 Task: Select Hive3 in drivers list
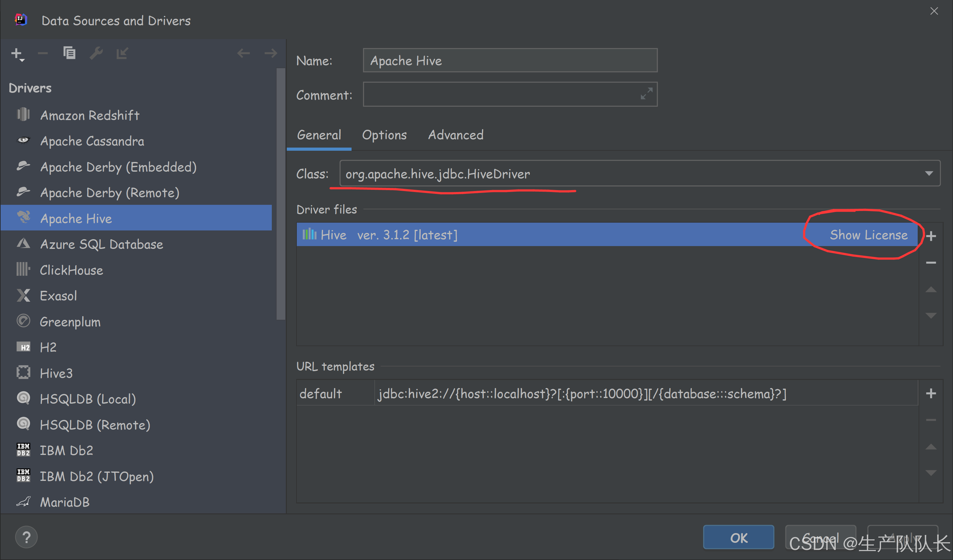pos(136,373)
